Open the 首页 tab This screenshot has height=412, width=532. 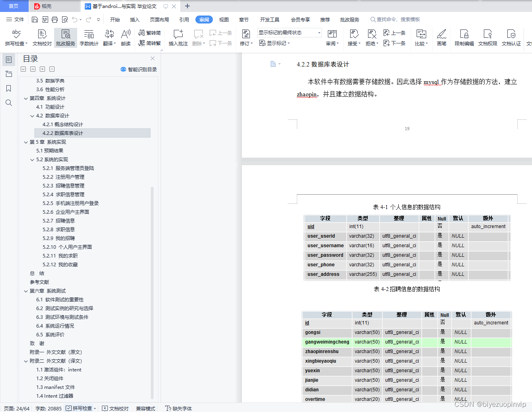click(14, 6)
